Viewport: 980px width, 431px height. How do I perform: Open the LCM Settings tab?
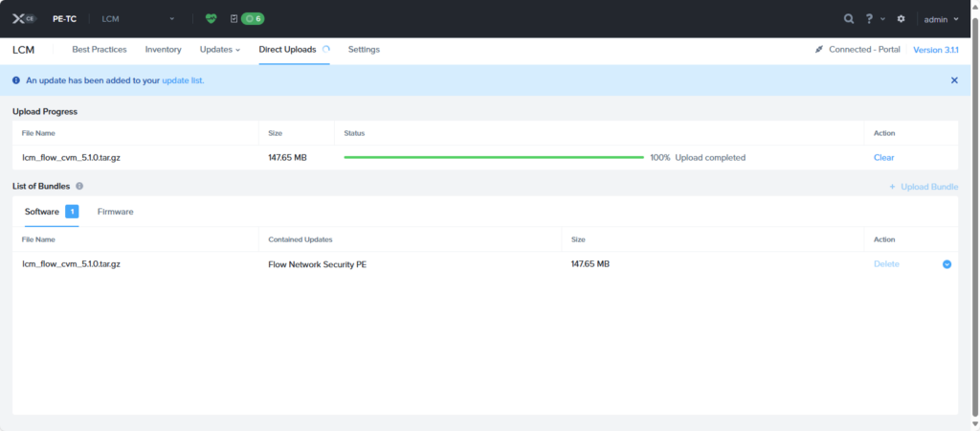pyautogui.click(x=364, y=50)
